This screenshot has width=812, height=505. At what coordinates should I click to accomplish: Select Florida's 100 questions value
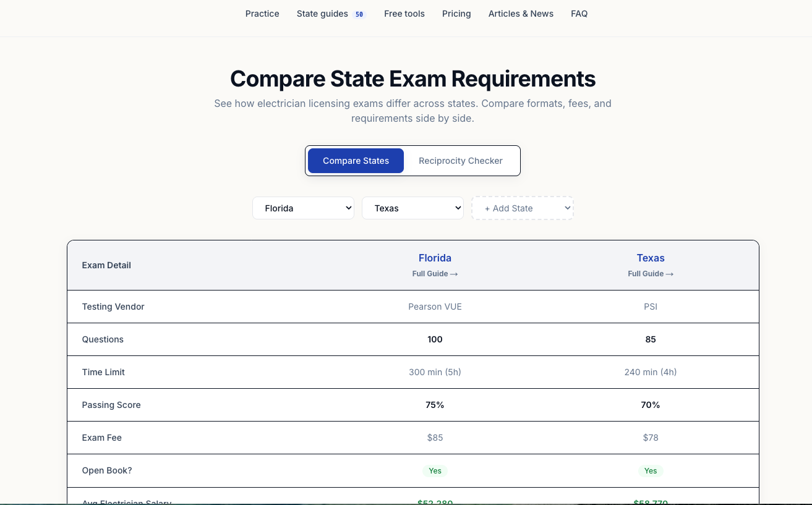435,339
